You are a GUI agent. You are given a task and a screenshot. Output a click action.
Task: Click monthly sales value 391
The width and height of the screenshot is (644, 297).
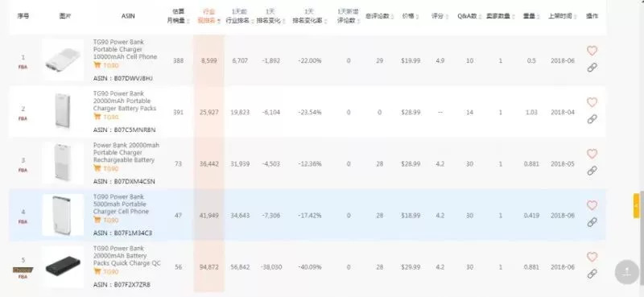click(x=178, y=112)
